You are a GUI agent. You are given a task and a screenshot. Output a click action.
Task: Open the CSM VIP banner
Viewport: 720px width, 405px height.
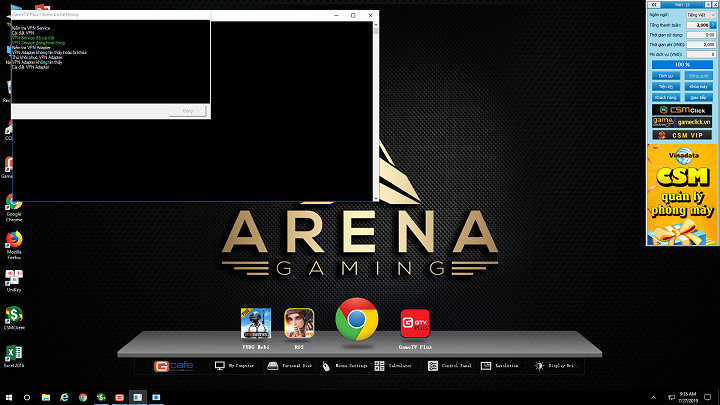[682, 135]
